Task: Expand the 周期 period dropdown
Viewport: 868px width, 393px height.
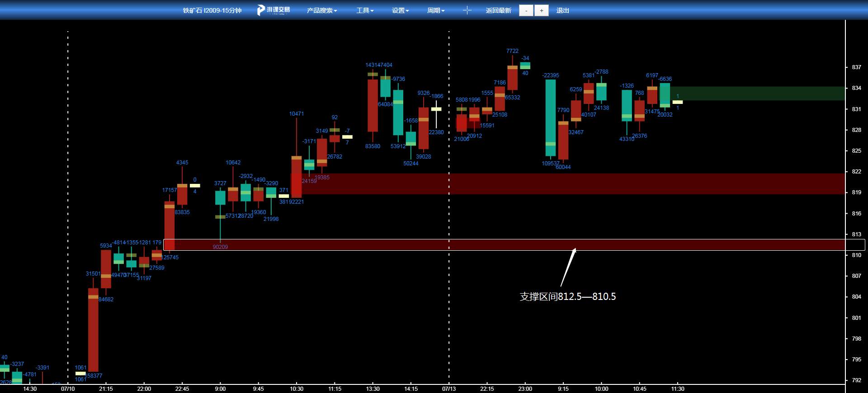Action: (436, 10)
